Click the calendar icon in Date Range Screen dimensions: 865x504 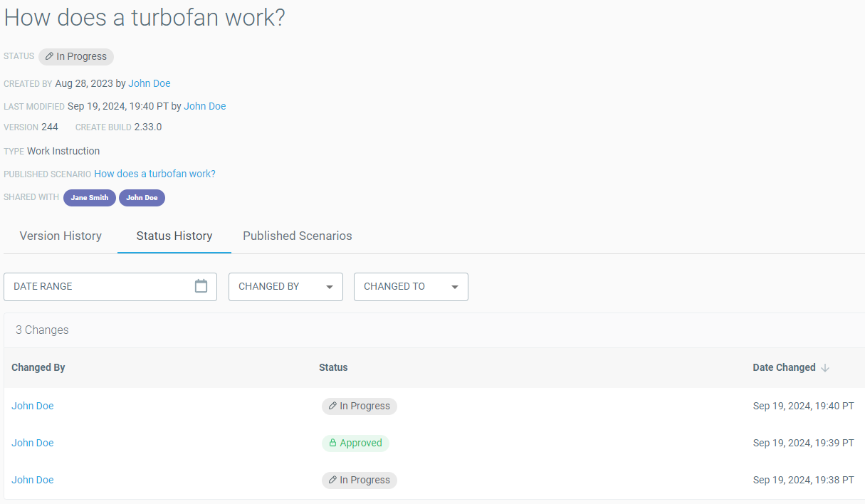pyautogui.click(x=201, y=286)
